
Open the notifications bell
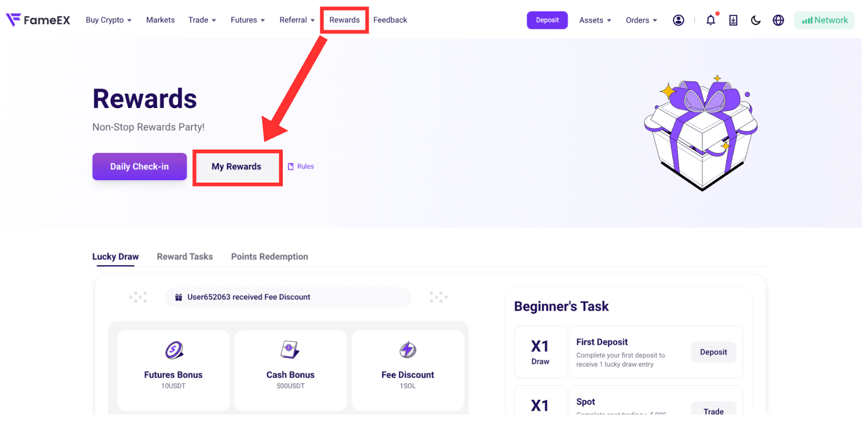(711, 20)
